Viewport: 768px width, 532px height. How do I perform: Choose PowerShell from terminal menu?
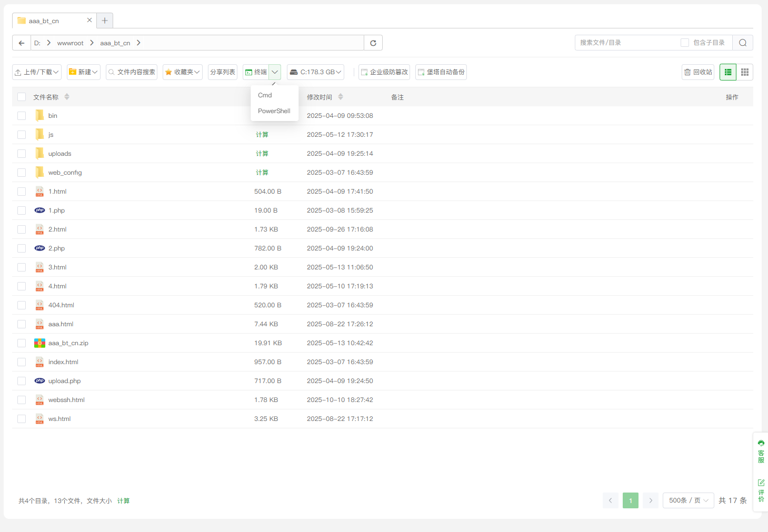[x=274, y=111]
